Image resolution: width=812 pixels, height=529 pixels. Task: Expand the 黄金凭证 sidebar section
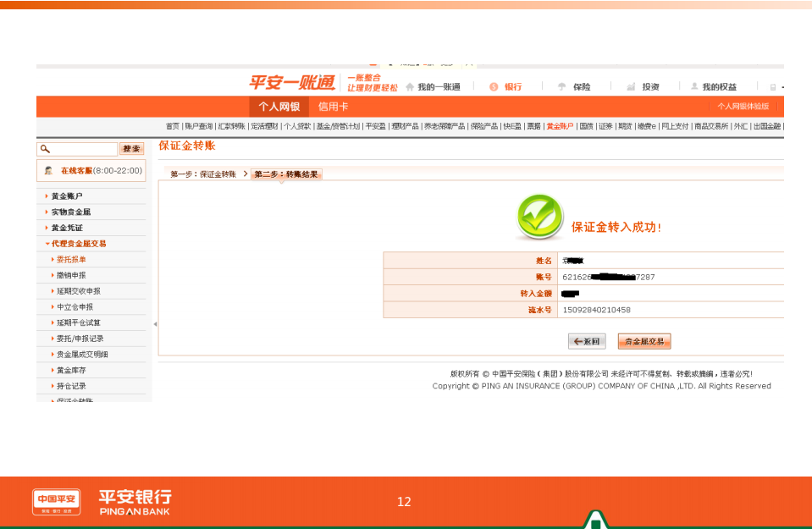pyautogui.click(x=67, y=229)
